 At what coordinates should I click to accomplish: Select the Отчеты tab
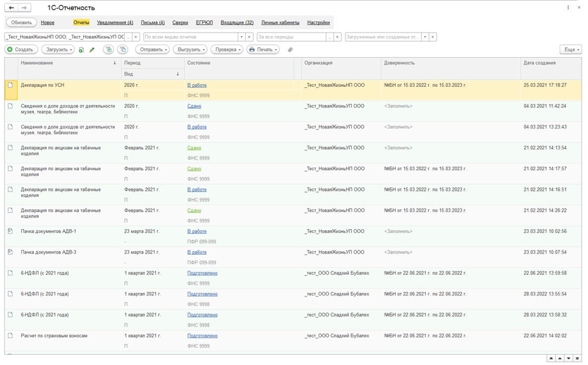point(81,22)
